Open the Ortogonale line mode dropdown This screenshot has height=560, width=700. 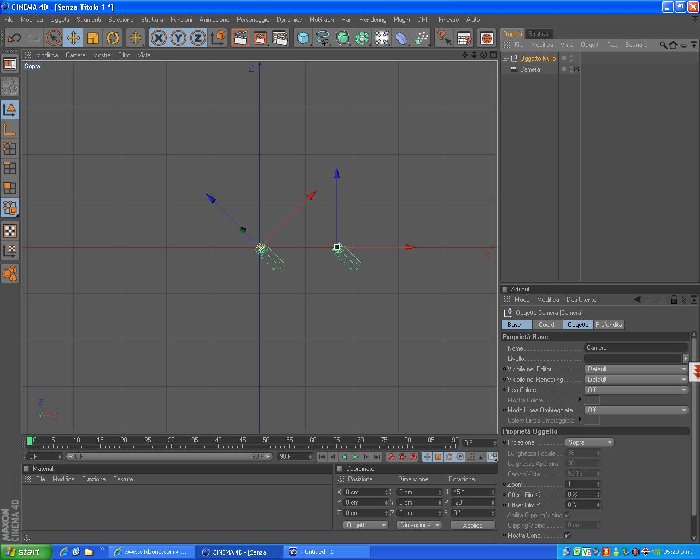pos(636,410)
